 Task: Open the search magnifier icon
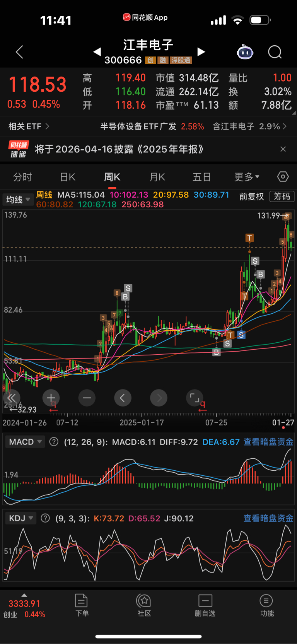pyautogui.click(x=275, y=52)
